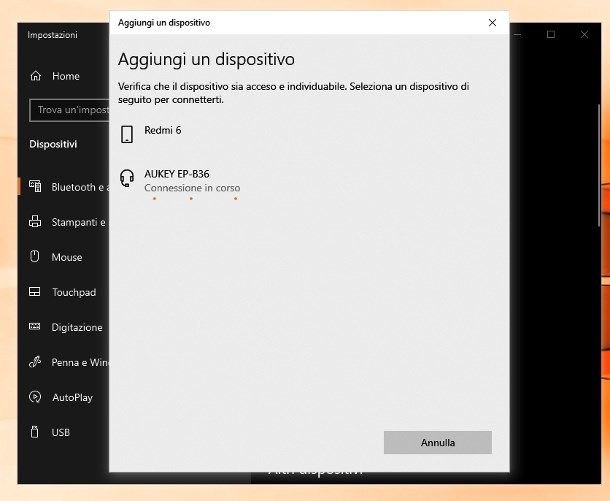Image resolution: width=610 pixels, height=501 pixels.
Task: Click the Stampanti printer icon
Action: [x=35, y=221]
